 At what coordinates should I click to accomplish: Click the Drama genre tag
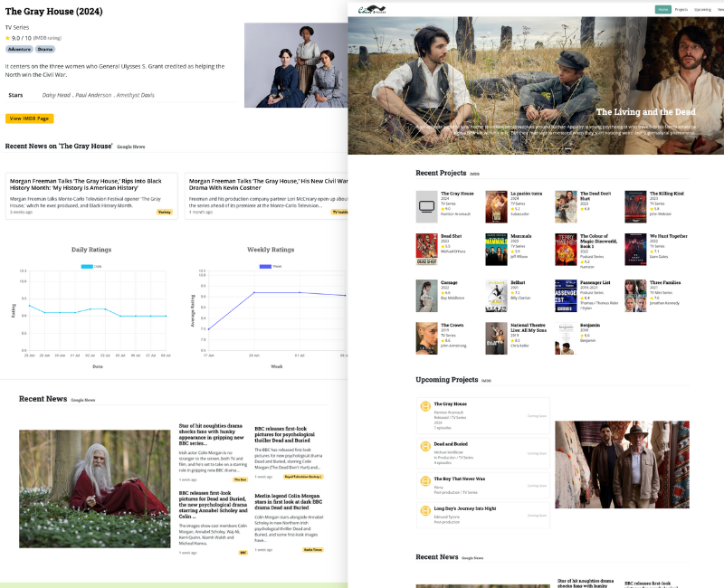tap(45, 49)
